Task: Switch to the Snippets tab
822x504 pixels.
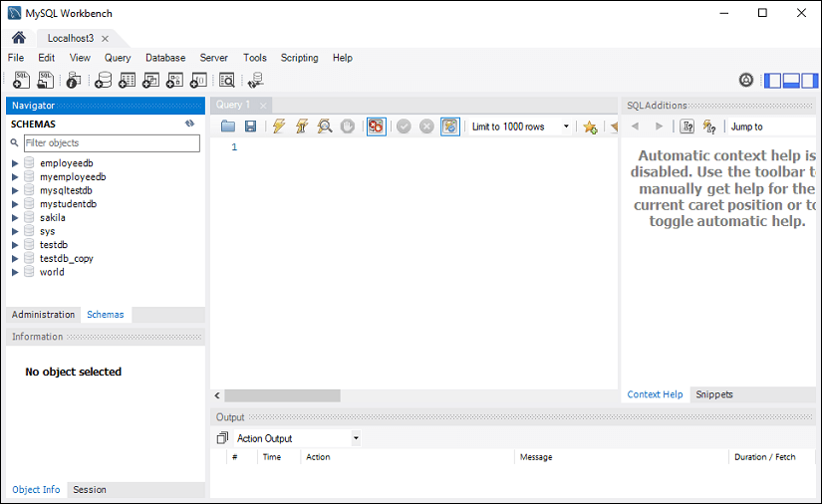Action: pyautogui.click(x=714, y=394)
